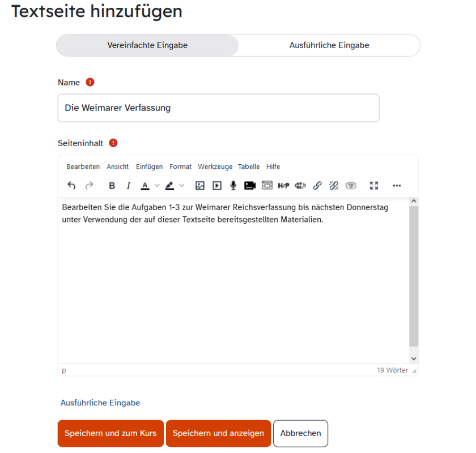The image size is (476, 453).
Task: Switch to the Ausführliche Eingabe tab
Action: 328,45
